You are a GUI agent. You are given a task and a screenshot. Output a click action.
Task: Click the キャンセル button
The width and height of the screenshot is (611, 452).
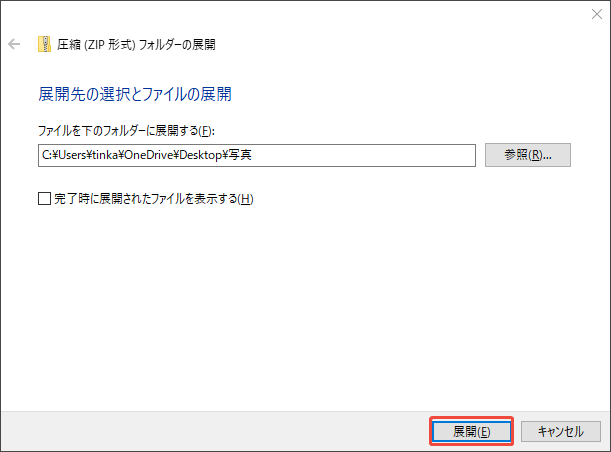pyautogui.click(x=561, y=431)
